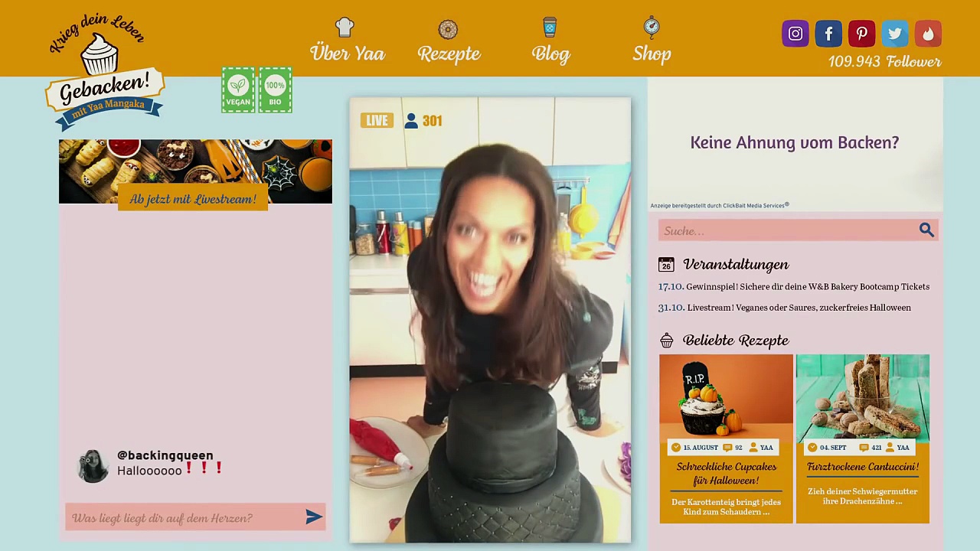Click the flame social icon
The height and width of the screenshot is (551, 980).
(x=928, y=34)
